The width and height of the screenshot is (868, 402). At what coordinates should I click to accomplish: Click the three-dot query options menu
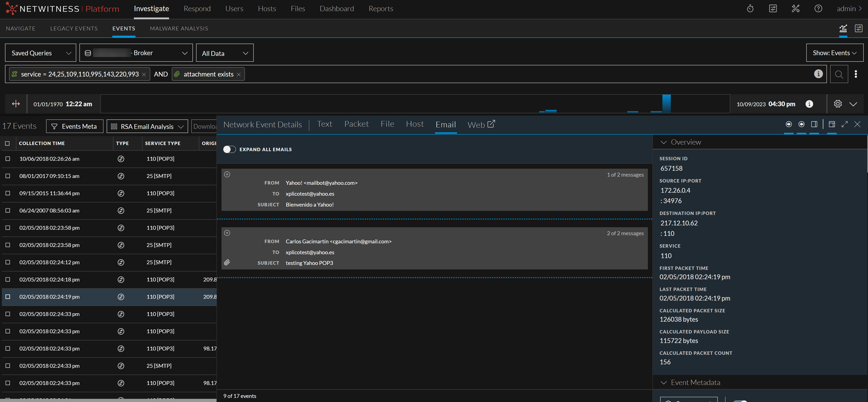856,74
